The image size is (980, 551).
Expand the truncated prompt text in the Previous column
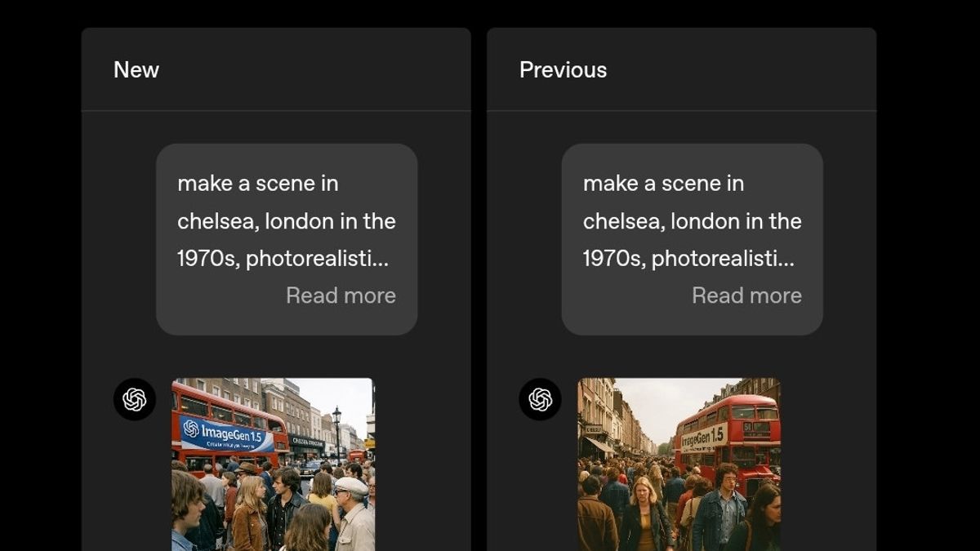(x=746, y=295)
